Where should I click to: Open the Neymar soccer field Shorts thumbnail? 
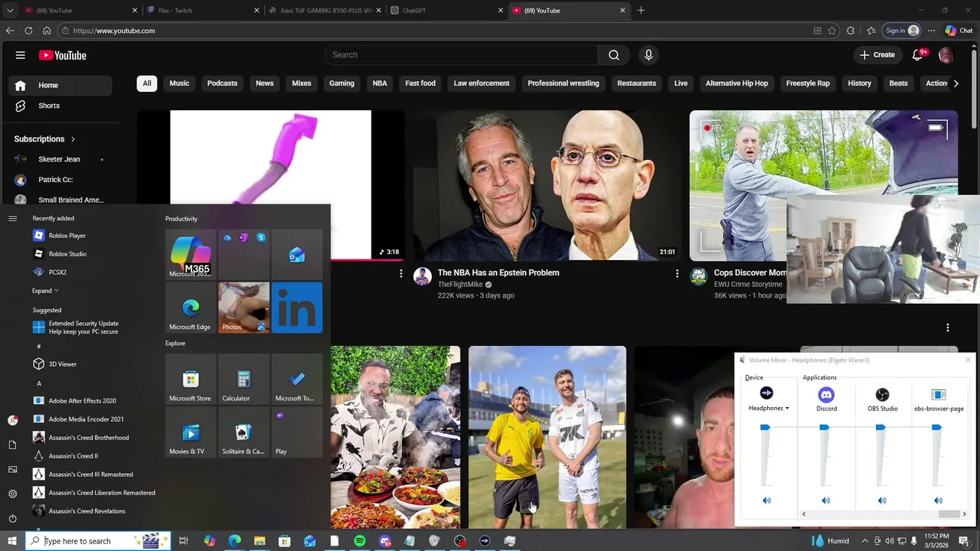click(547, 437)
